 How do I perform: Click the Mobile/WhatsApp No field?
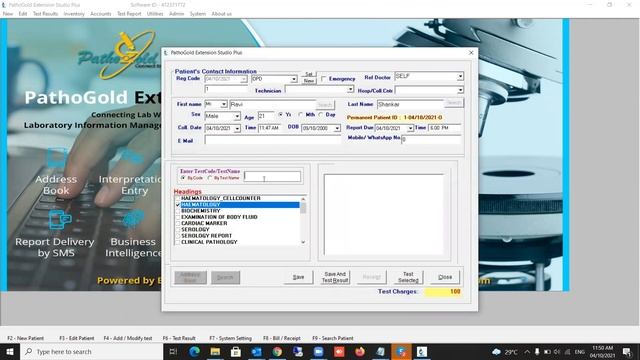pos(431,140)
